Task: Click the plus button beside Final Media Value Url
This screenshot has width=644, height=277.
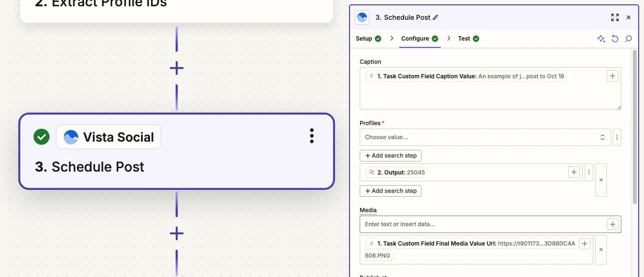Action: pyautogui.click(x=584, y=244)
